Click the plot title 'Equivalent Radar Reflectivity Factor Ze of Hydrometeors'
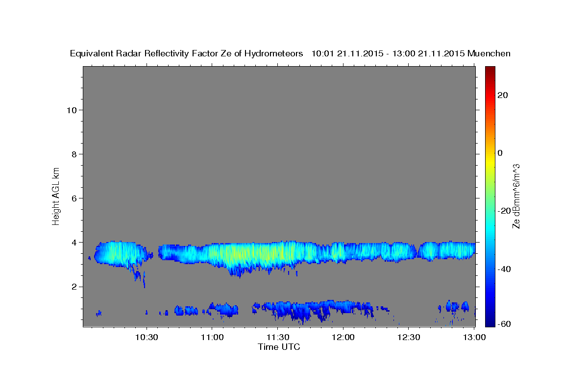Screen dimensions: 588x392 coord(187,53)
